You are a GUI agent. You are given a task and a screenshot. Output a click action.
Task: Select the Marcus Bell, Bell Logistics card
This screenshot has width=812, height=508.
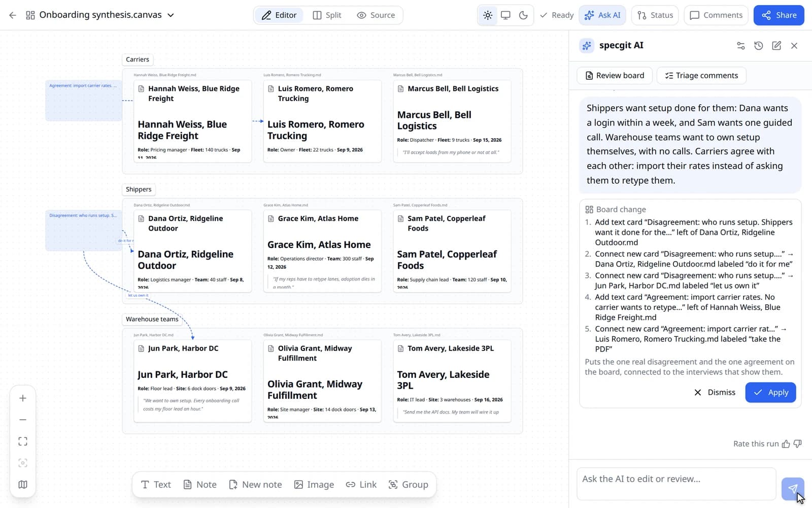click(x=452, y=121)
